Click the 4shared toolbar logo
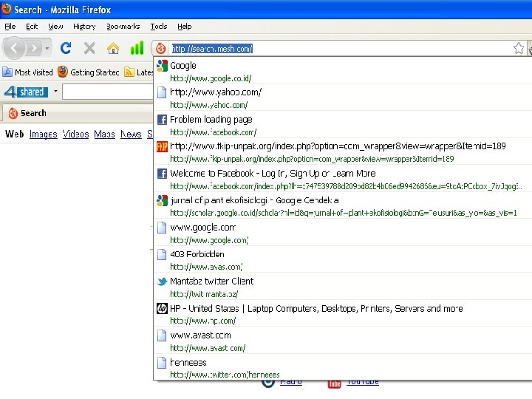 tap(26, 92)
